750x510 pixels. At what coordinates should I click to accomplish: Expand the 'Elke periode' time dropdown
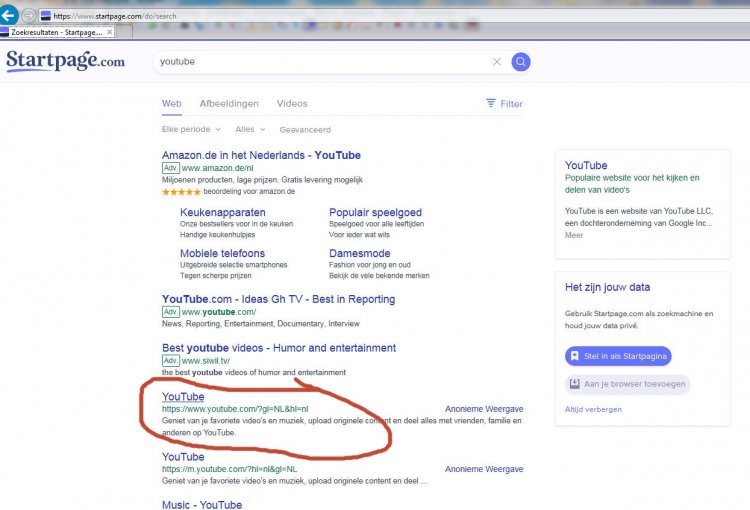(192, 130)
